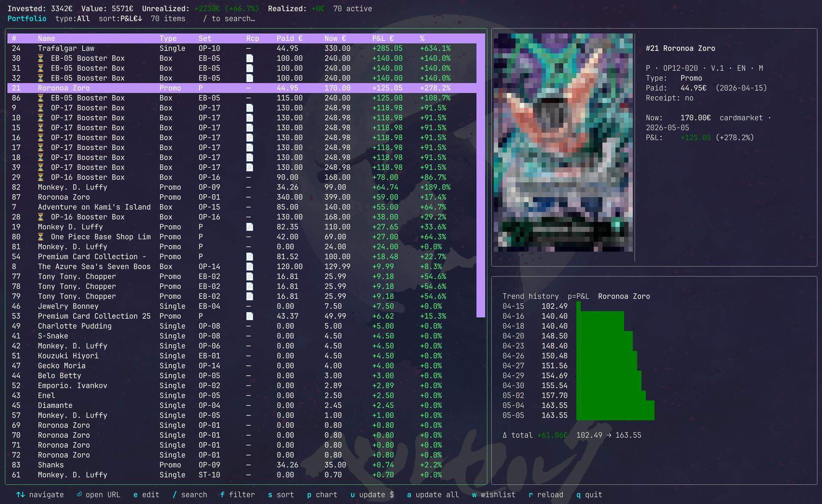Click the Now € column header
The height and width of the screenshot is (504, 822).
[335, 39]
